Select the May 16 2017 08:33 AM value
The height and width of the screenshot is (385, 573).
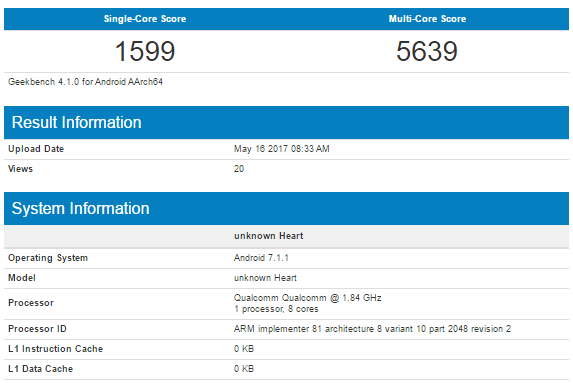281,149
